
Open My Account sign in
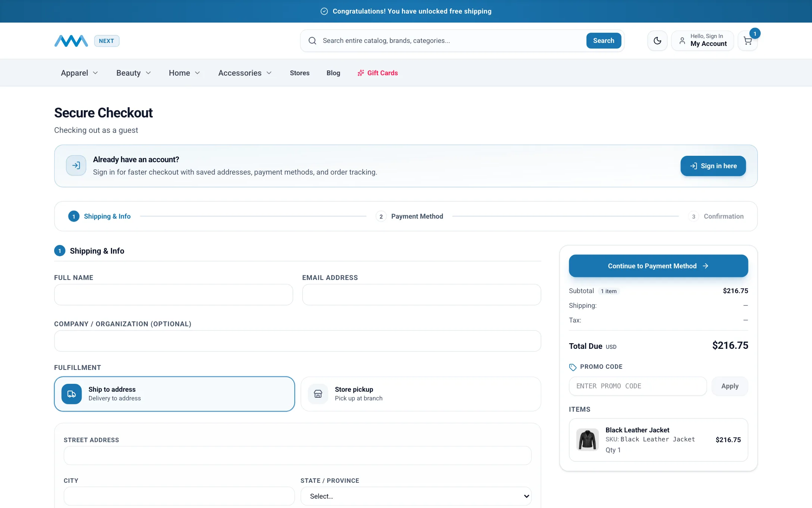click(703, 41)
